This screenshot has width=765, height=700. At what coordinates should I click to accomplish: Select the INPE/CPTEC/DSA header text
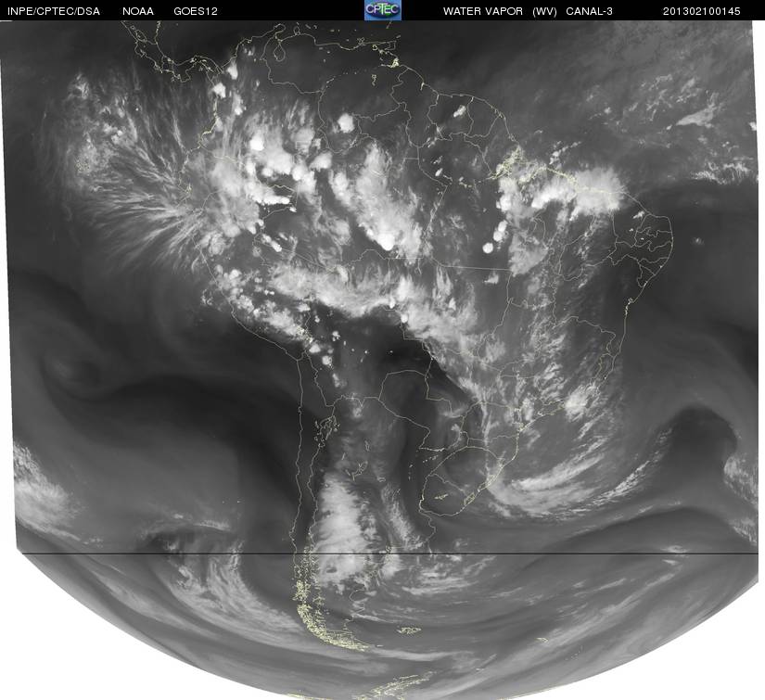pos(54,11)
